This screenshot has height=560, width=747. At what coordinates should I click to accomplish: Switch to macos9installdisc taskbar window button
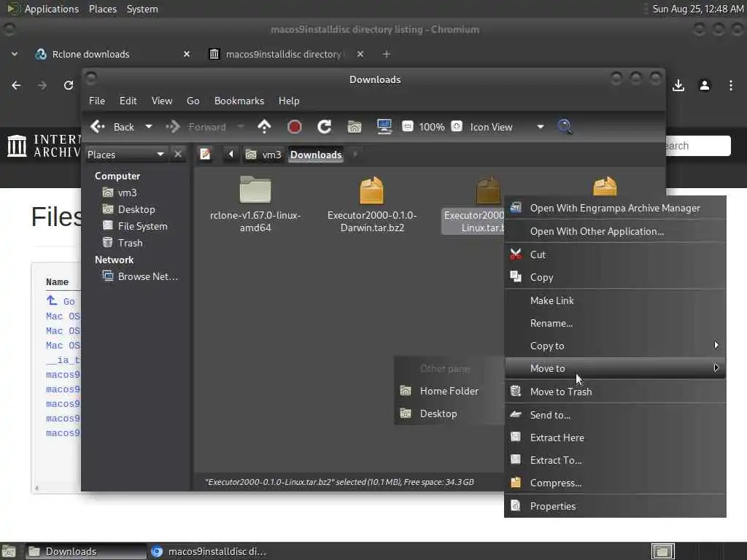tap(209, 551)
